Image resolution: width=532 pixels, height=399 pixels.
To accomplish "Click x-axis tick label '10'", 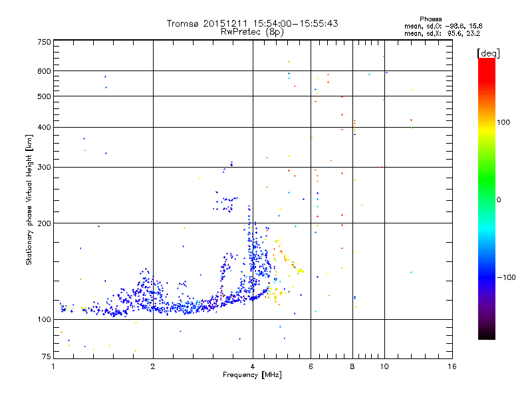I will pyautogui.click(x=384, y=366).
